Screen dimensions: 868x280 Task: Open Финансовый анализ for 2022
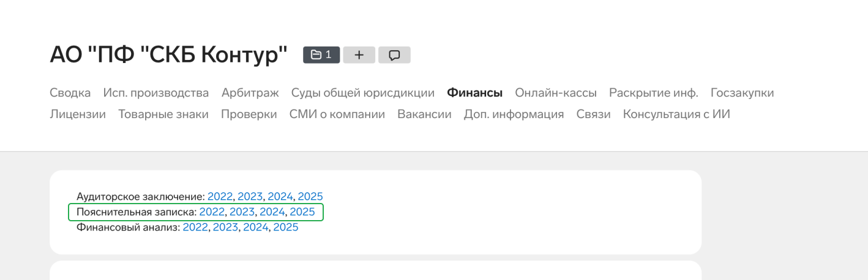[x=195, y=227]
